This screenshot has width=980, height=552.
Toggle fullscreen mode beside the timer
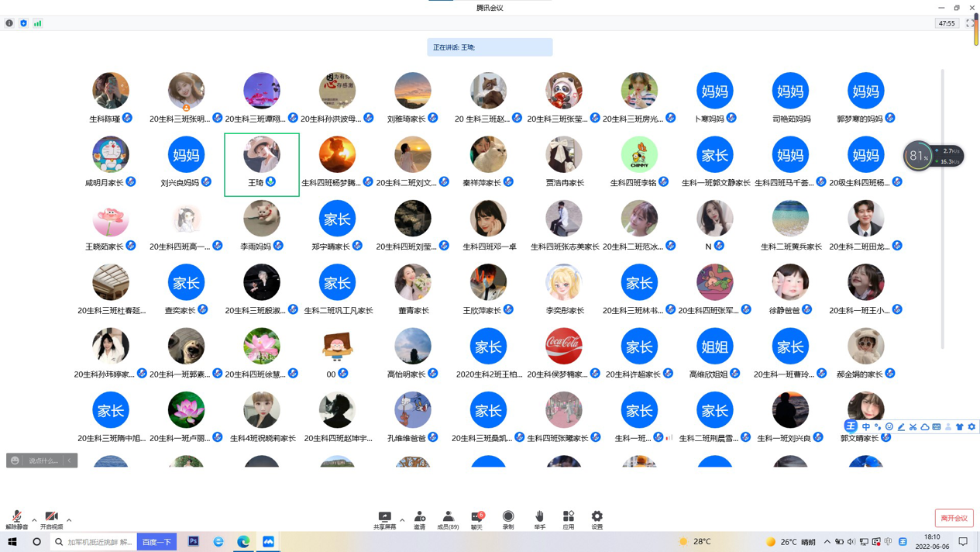969,23
